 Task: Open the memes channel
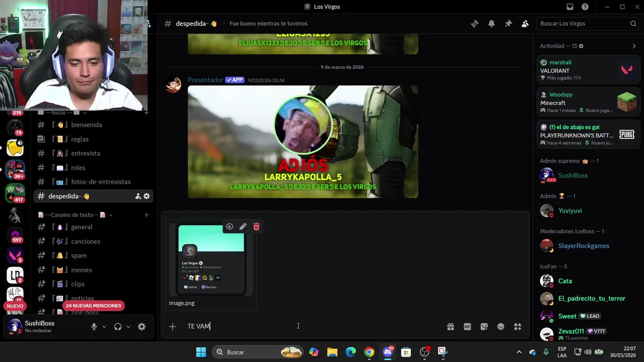pos(94,270)
